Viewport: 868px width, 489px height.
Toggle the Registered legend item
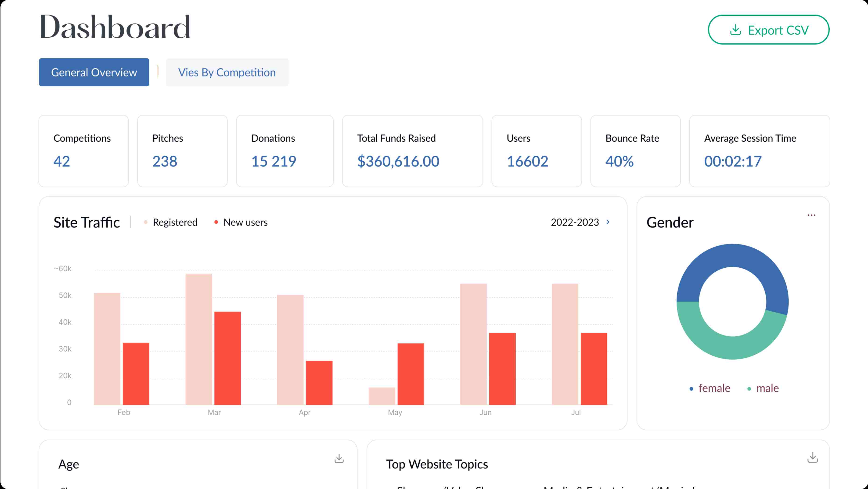[x=170, y=223]
